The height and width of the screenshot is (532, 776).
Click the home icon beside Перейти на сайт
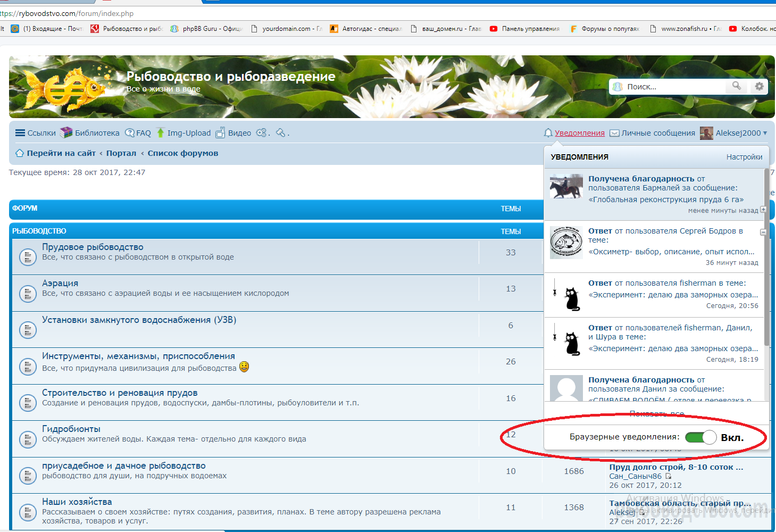[x=20, y=153]
